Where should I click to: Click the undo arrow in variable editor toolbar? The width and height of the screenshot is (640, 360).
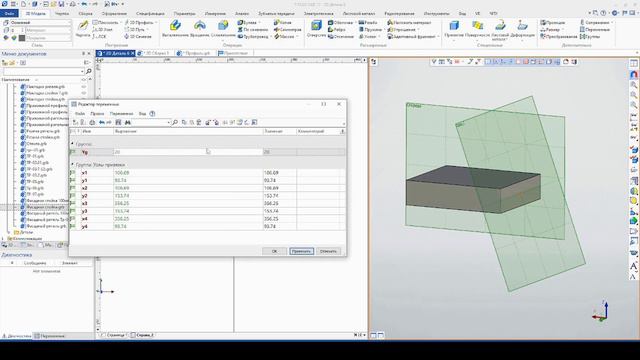point(102,122)
